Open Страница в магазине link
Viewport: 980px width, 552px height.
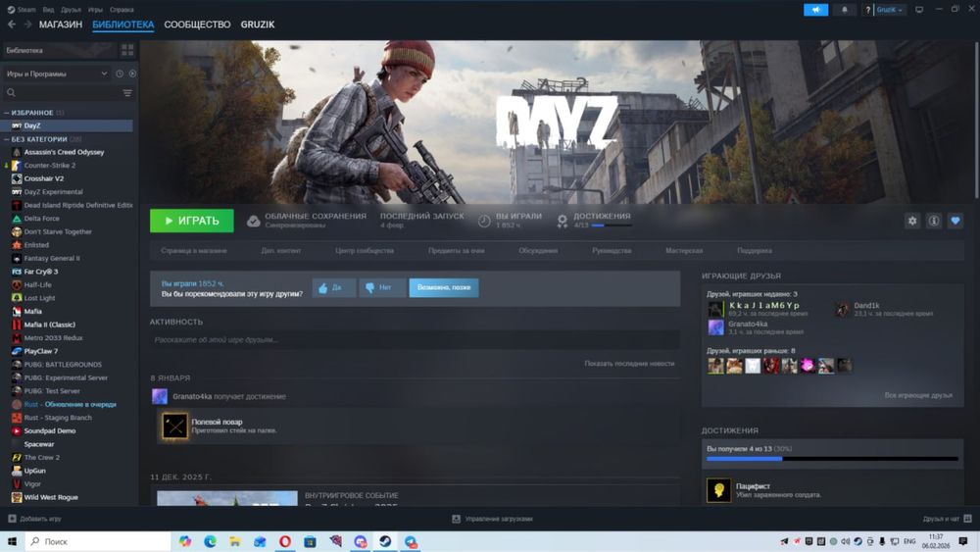pyautogui.click(x=194, y=251)
